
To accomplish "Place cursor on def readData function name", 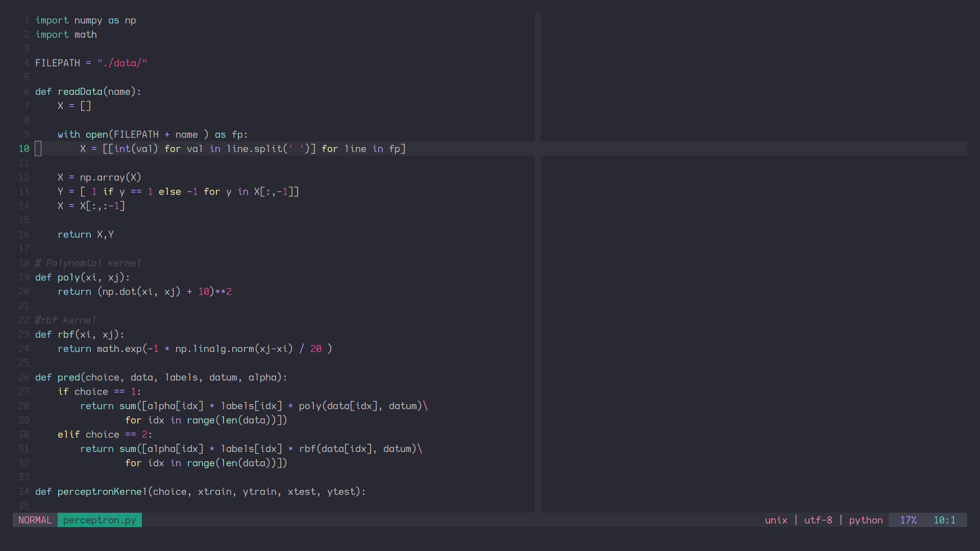I will click(80, 91).
